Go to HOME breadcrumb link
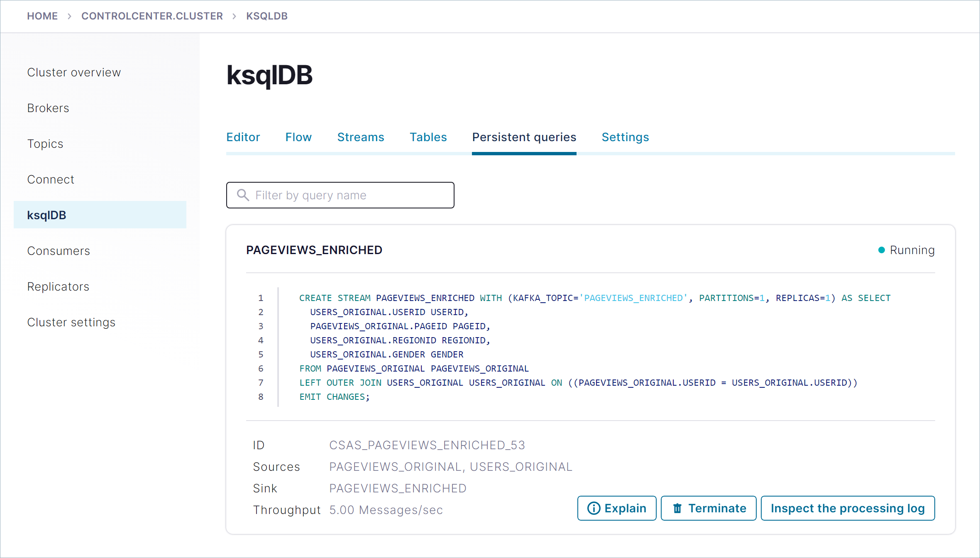Screen dimensions: 980x558 pyautogui.click(x=42, y=16)
